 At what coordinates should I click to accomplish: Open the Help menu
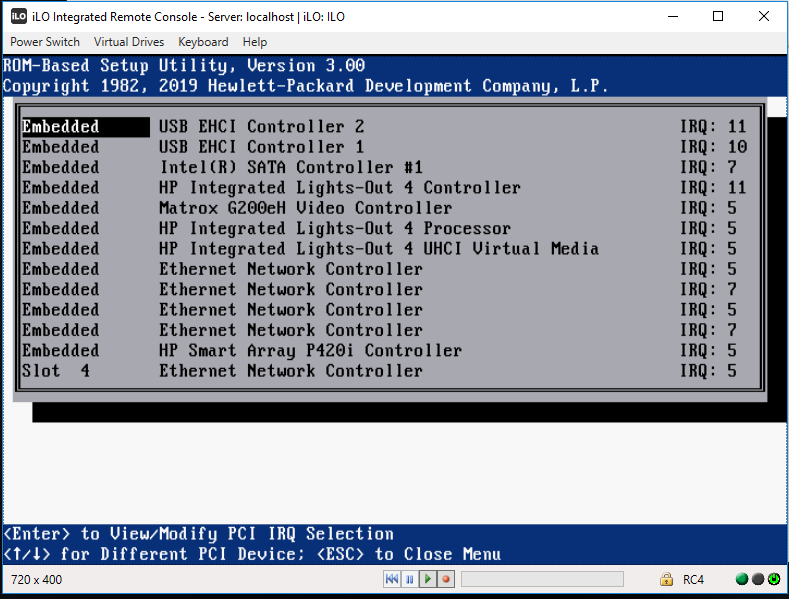[x=255, y=42]
